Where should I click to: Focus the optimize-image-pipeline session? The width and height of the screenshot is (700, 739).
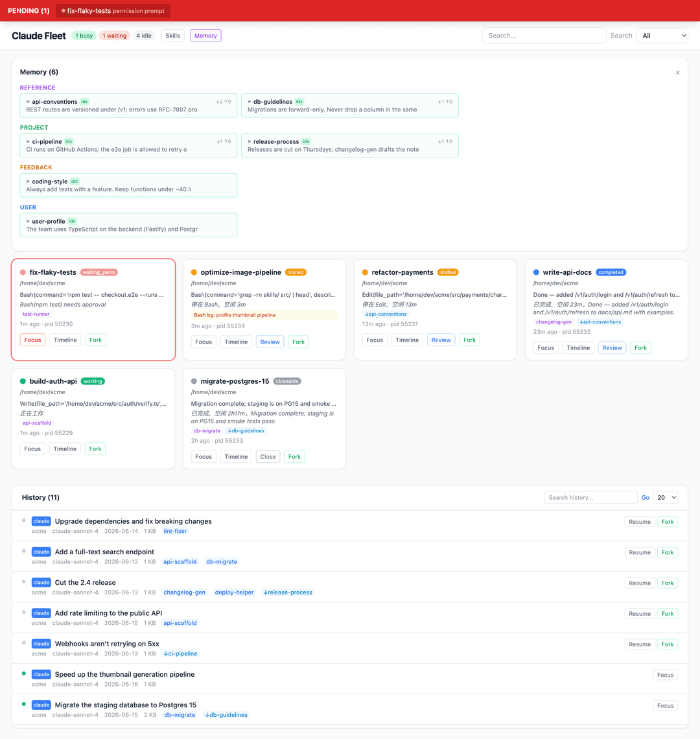click(204, 342)
